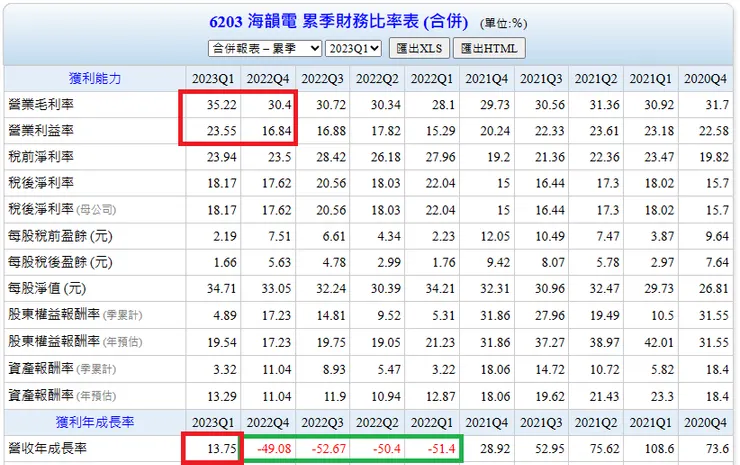Click the -52.67 revenue growth value
The image size is (740, 465).
[x=329, y=448]
